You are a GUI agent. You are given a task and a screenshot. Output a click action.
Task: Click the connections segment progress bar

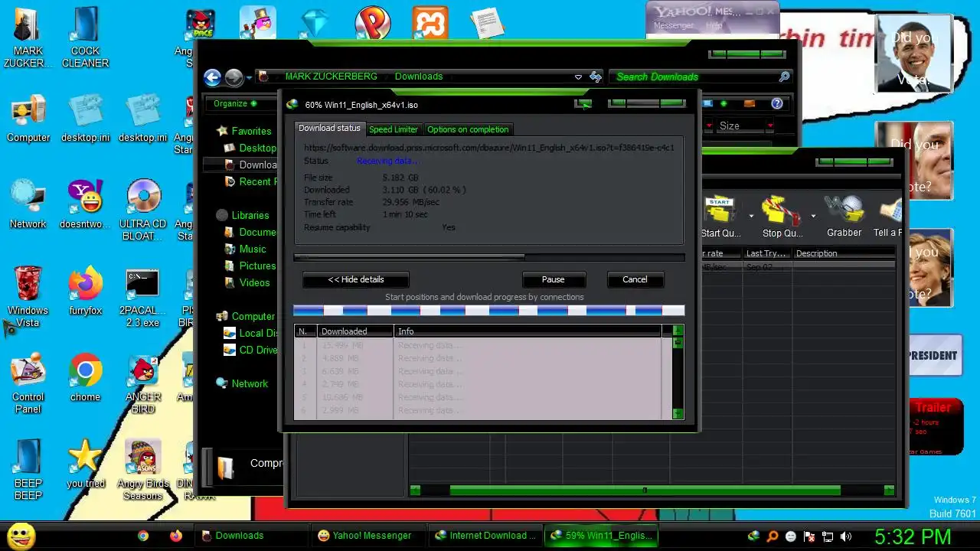[x=489, y=310]
